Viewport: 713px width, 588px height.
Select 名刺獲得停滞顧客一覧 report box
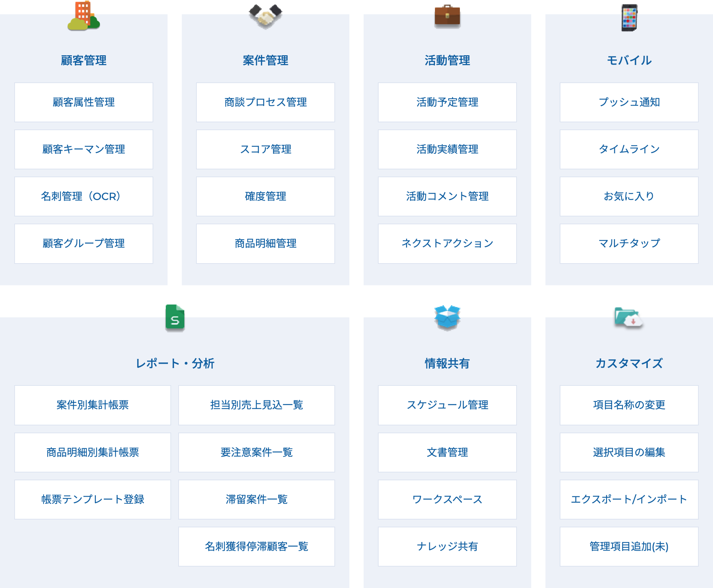click(x=256, y=547)
